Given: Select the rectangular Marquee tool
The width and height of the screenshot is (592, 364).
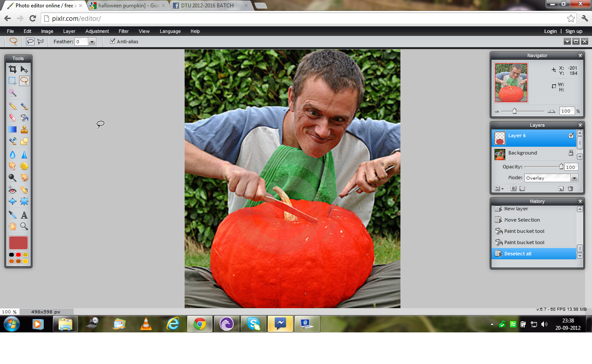Looking at the screenshot, I should click(13, 81).
